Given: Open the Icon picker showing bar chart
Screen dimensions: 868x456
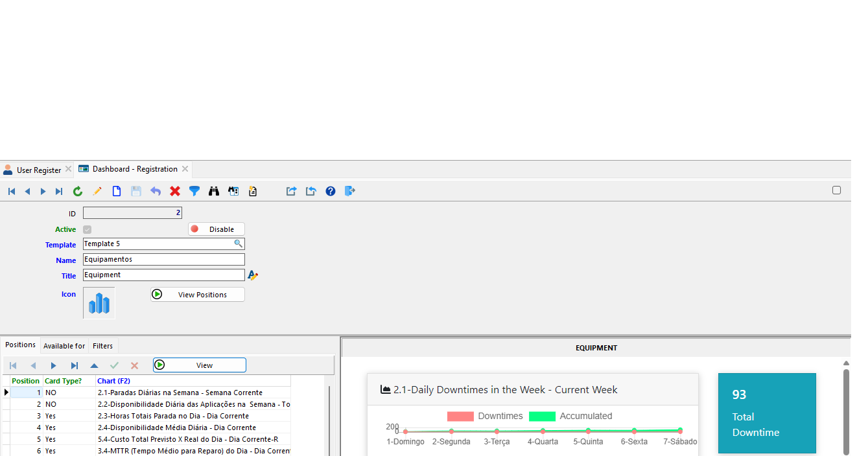Looking at the screenshot, I should (99, 302).
